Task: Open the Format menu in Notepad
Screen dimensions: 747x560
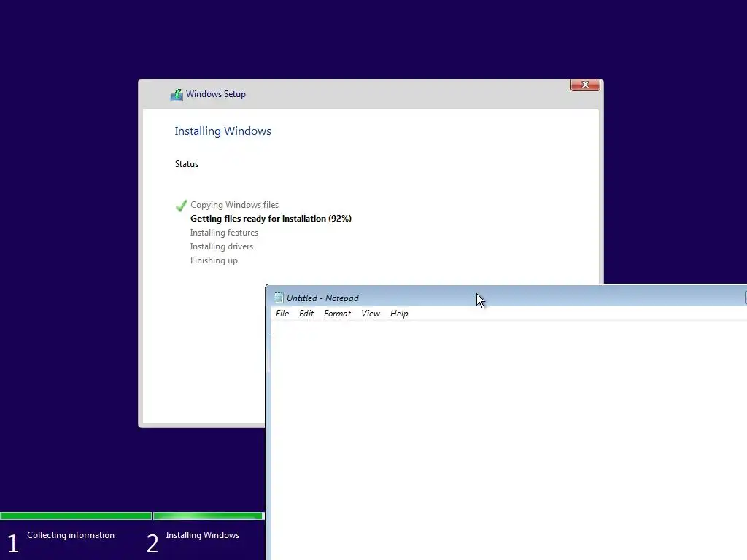Action: 337,314
